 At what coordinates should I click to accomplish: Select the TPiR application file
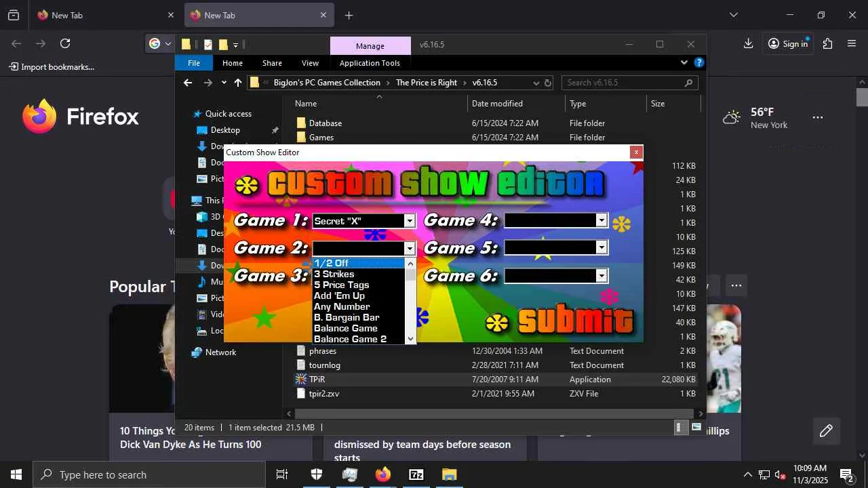317,380
